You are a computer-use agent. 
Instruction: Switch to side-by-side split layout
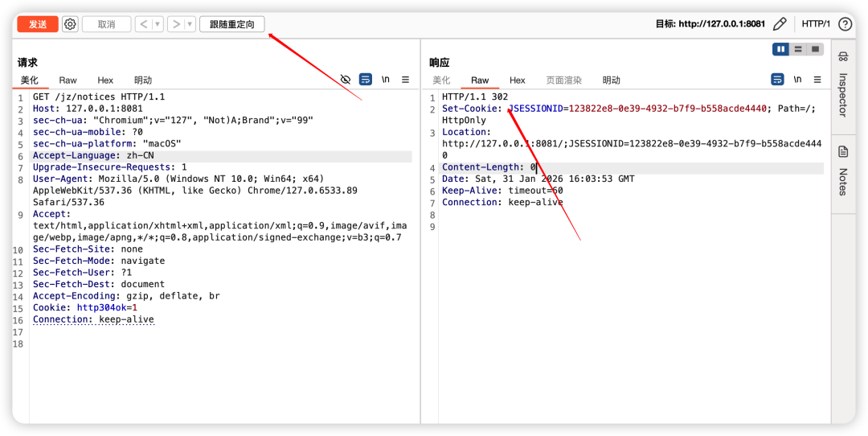pyautogui.click(x=780, y=49)
